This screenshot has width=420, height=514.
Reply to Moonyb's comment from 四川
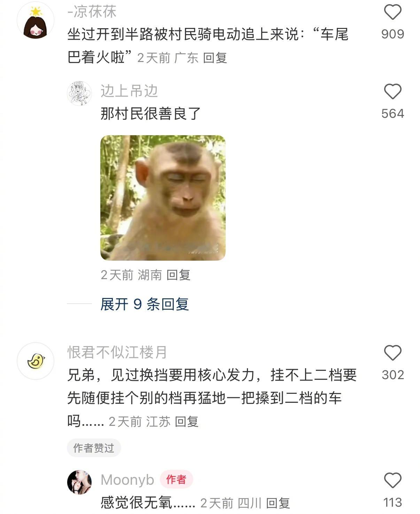coord(278,503)
